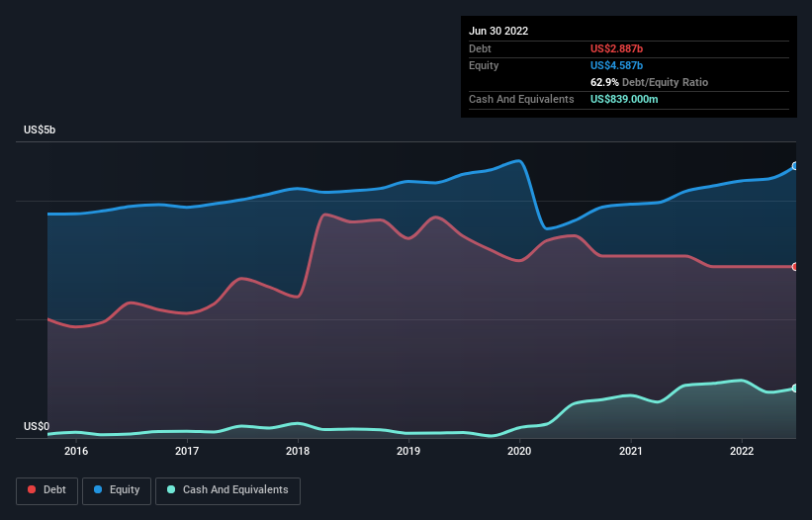Select the red Debt endpoint marker

[x=795, y=267]
